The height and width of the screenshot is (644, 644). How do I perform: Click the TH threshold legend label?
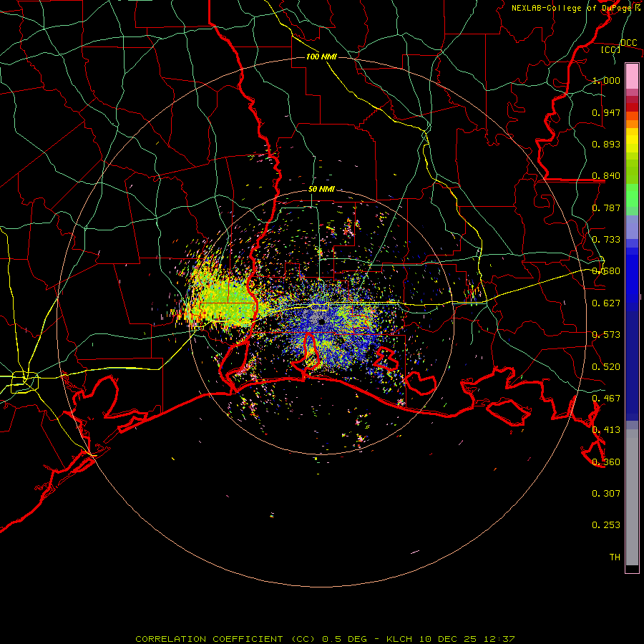coord(615,557)
